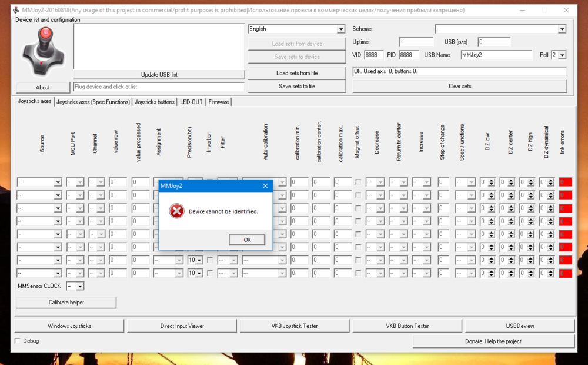Tick Magnet offset checkbox in fourth axis row

tap(358, 221)
